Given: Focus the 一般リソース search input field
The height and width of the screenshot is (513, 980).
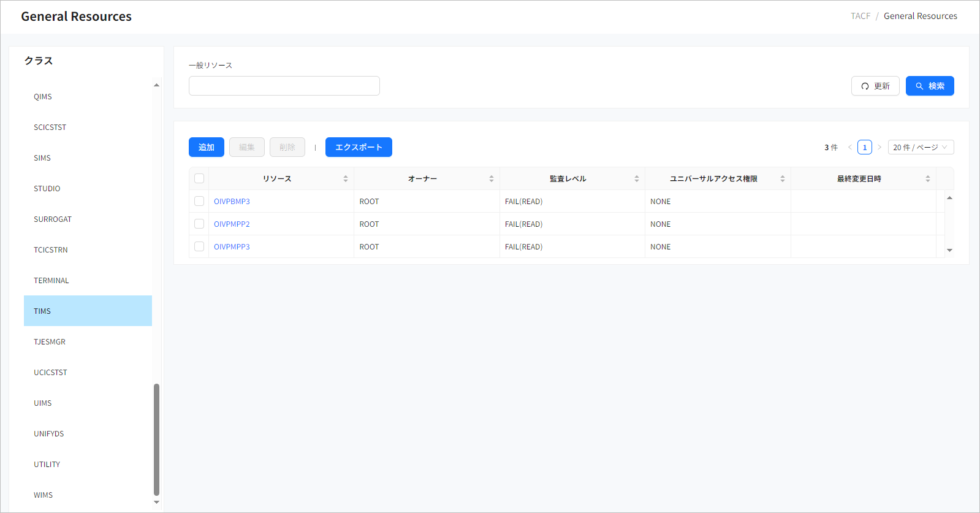Looking at the screenshot, I should tap(284, 86).
